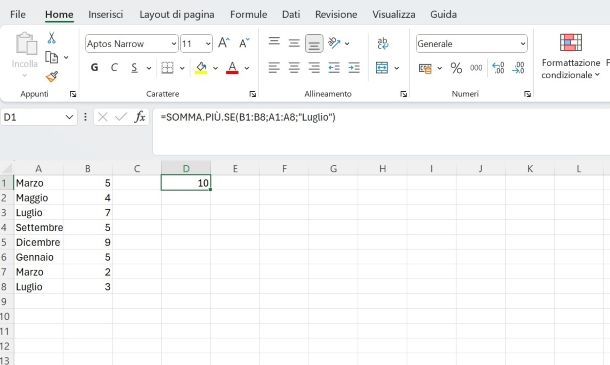
Task: Increase font size with larger A icon
Action: (224, 43)
